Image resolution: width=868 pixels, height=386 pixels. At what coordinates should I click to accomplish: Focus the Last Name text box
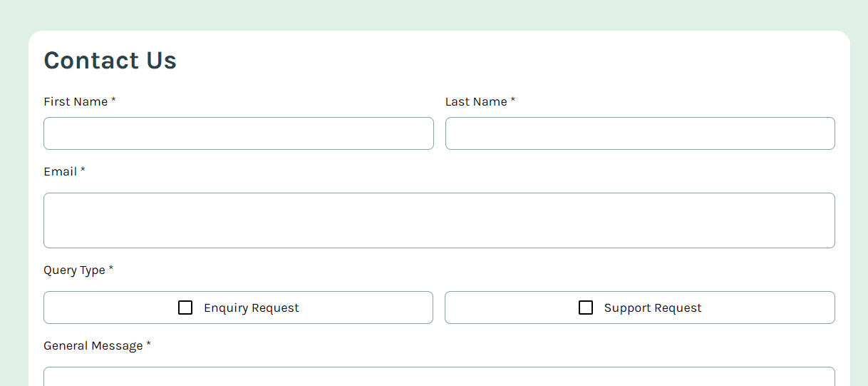coord(639,133)
